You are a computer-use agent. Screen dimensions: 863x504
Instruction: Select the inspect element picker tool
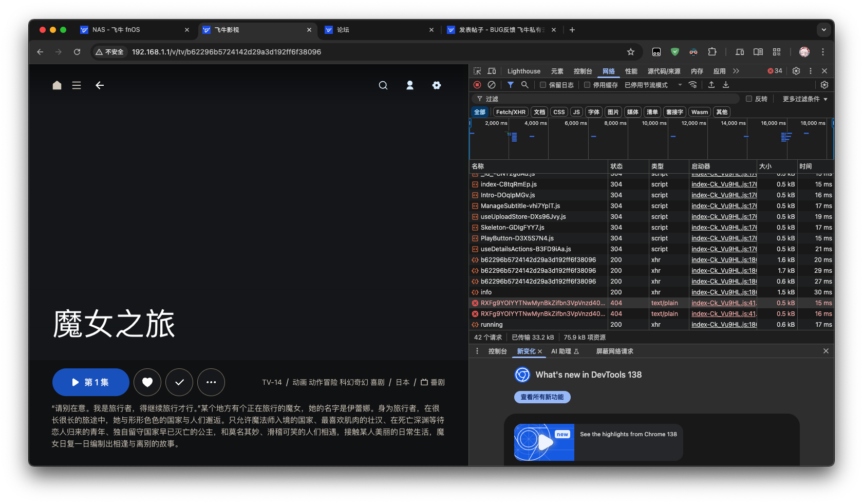tap(477, 71)
